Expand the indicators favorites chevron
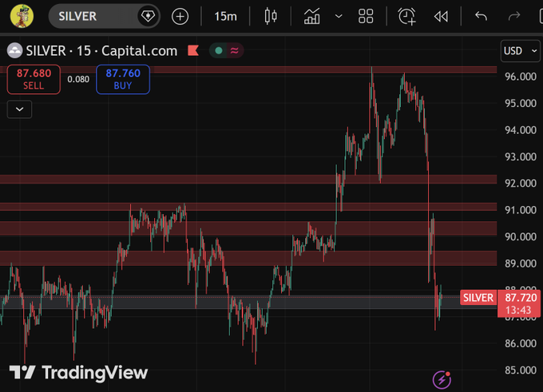Screen dimensions: 543x392 (x=339, y=16)
